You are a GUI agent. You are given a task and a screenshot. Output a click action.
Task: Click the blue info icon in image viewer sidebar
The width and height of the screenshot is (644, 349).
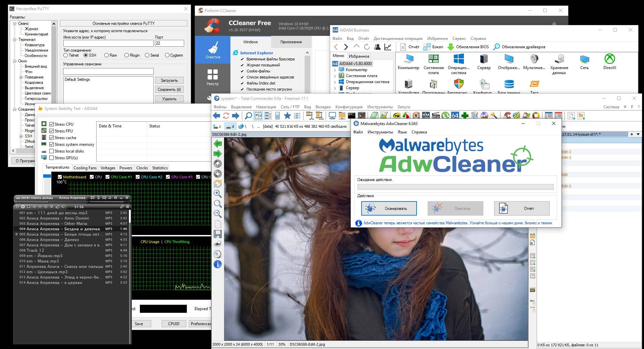[x=218, y=264]
